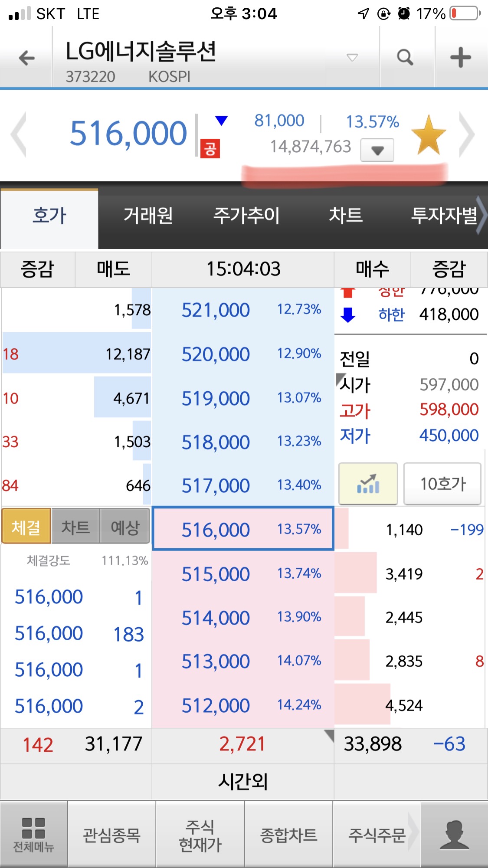Image resolution: width=488 pixels, height=868 pixels.
Task: Tap the 시가 597,000 value
Action: [449, 384]
